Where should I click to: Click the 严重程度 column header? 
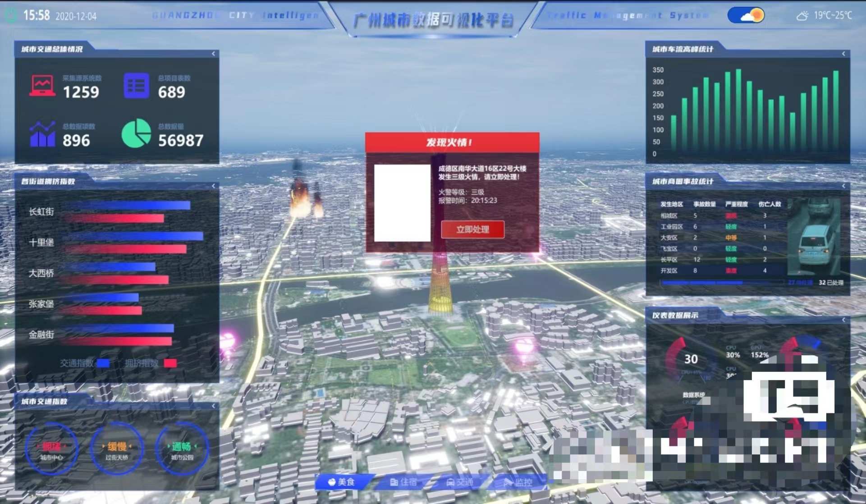point(737,204)
